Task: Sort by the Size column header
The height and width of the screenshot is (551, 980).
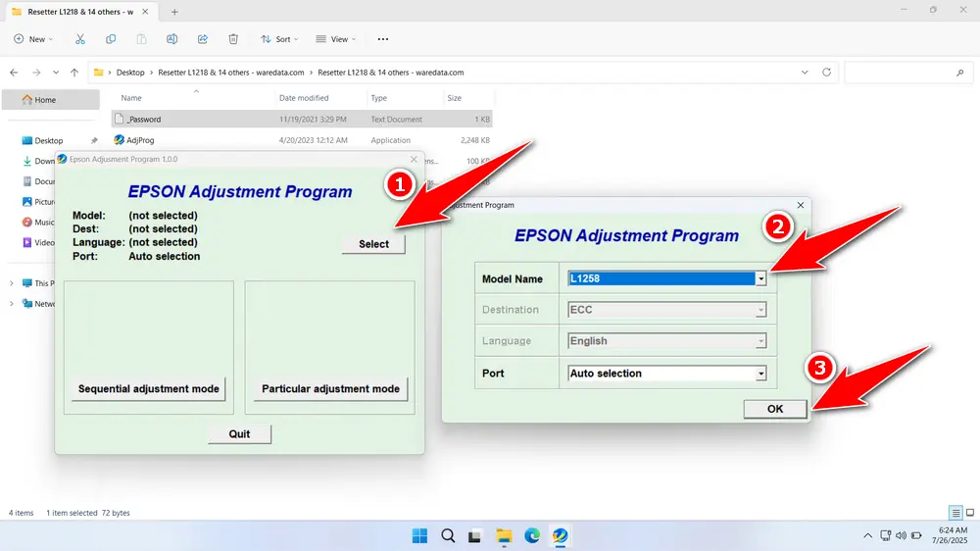Action: pyautogui.click(x=455, y=98)
